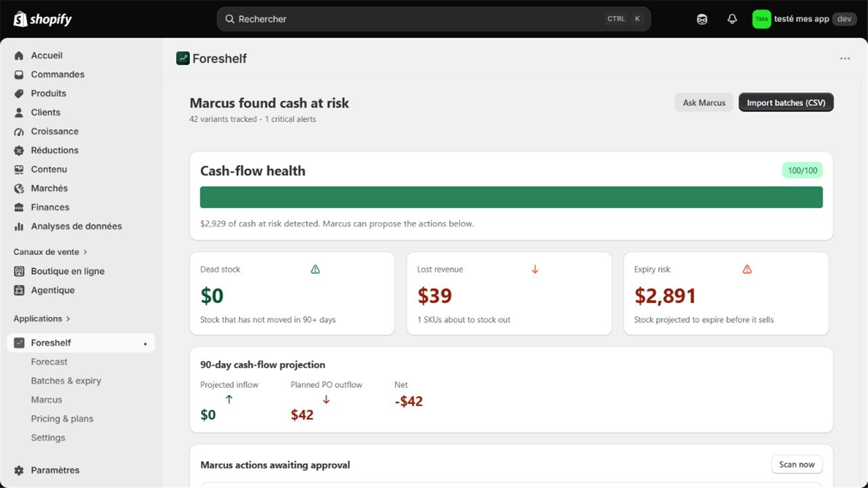Expand the Applications section
Screen dimensions: 868x488
[x=42, y=318]
